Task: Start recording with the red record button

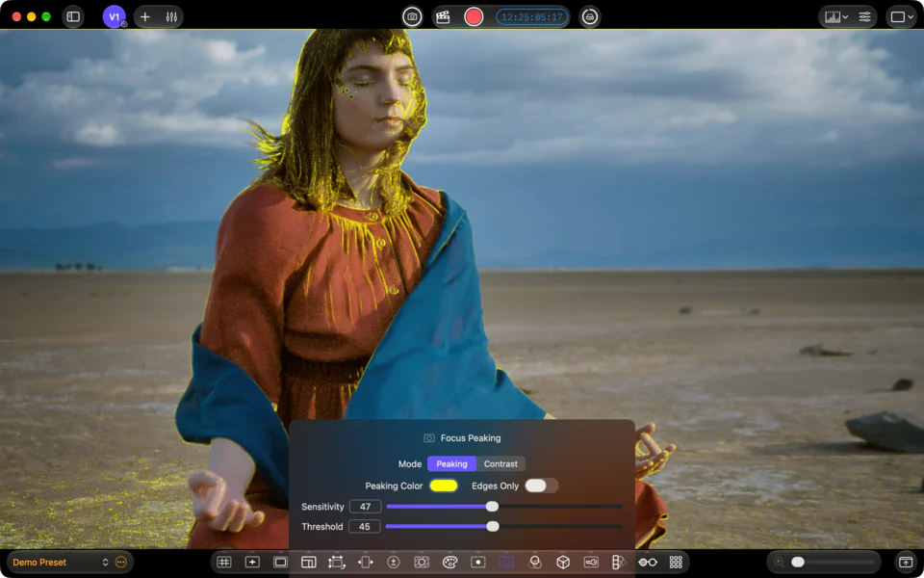Action: pyautogui.click(x=474, y=17)
